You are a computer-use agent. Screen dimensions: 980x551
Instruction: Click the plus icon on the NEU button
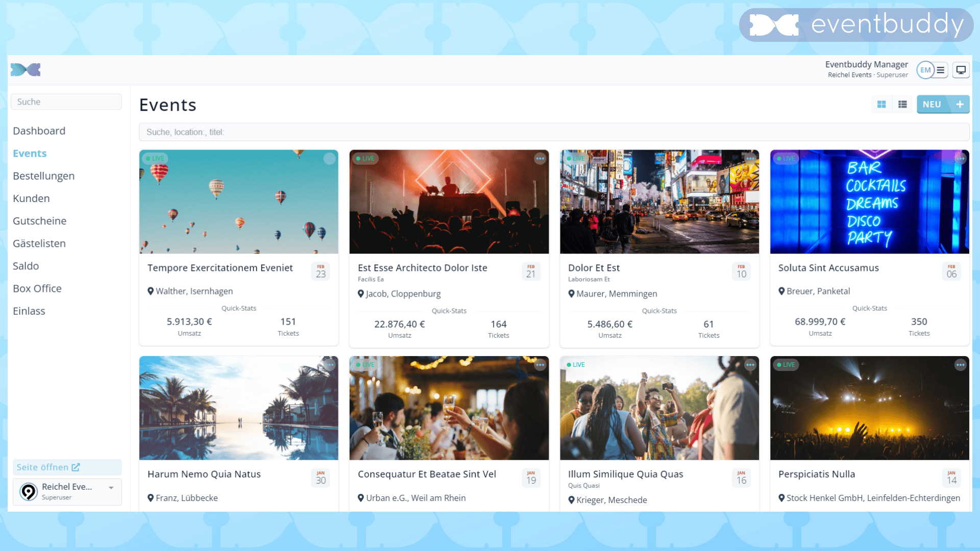(960, 104)
